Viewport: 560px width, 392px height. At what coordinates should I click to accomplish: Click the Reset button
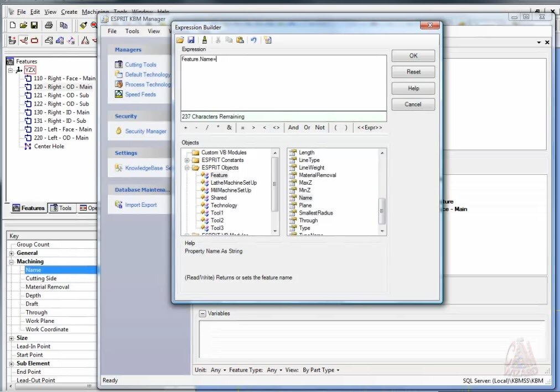(x=413, y=72)
